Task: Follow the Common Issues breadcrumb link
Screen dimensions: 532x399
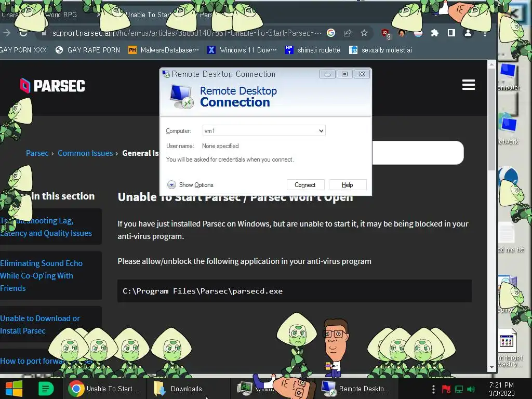Action: pyautogui.click(x=85, y=153)
